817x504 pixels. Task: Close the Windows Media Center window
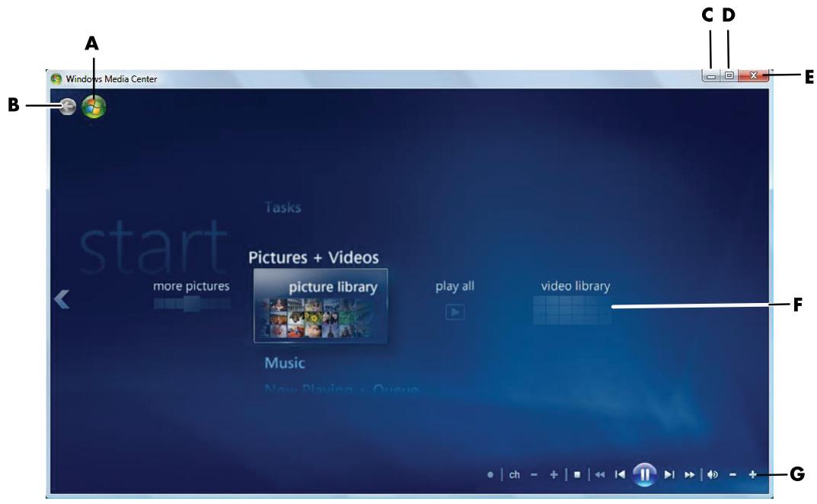click(x=754, y=75)
